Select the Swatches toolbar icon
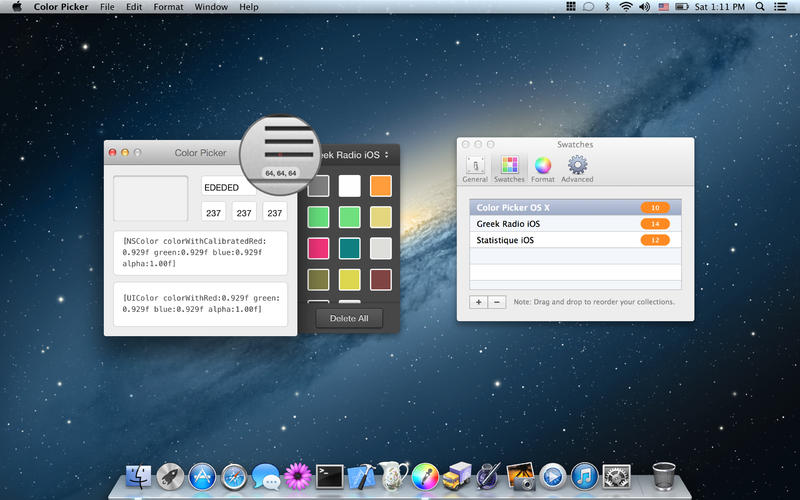This screenshot has height=500, width=800. point(509,169)
